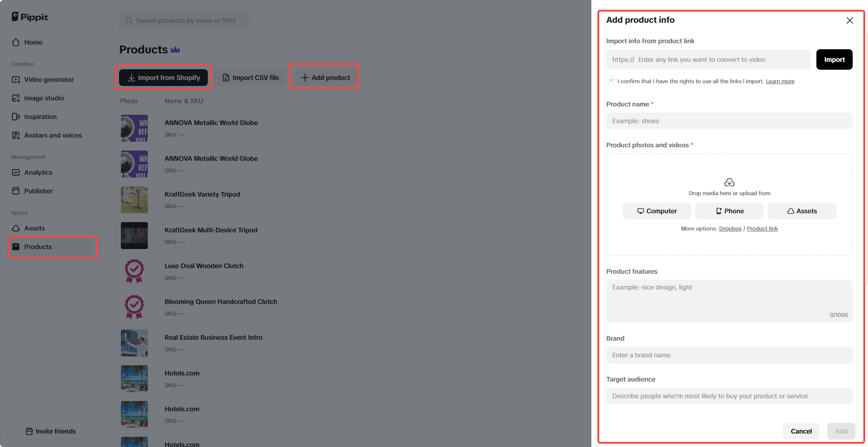This screenshot has width=868, height=447.
Task: Open the Learn more link
Action: [x=780, y=81]
